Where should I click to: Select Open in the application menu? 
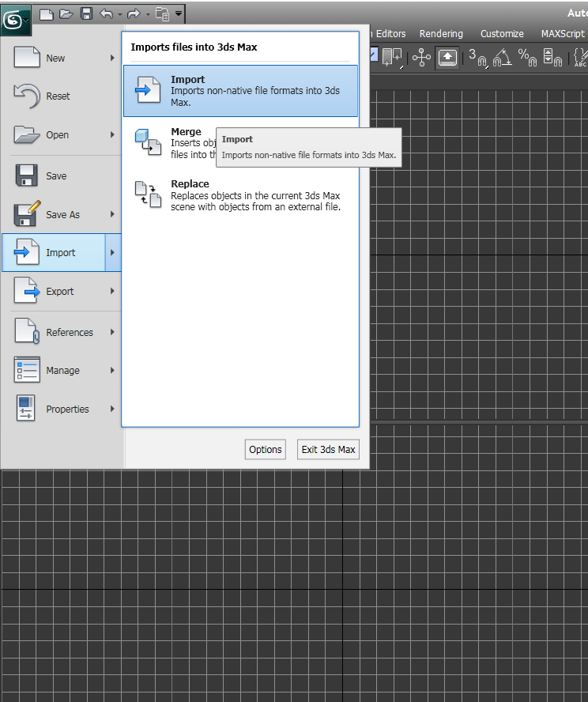click(x=62, y=134)
